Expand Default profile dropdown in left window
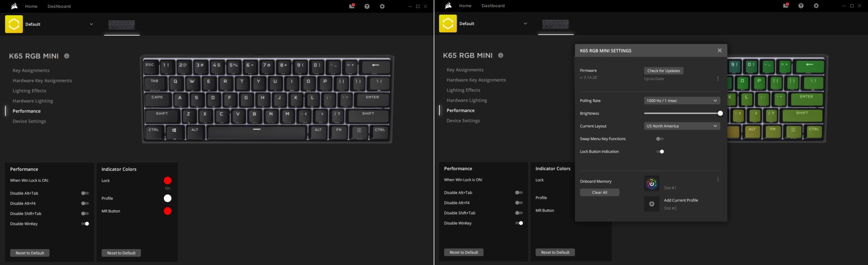 (x=91, y=24)
